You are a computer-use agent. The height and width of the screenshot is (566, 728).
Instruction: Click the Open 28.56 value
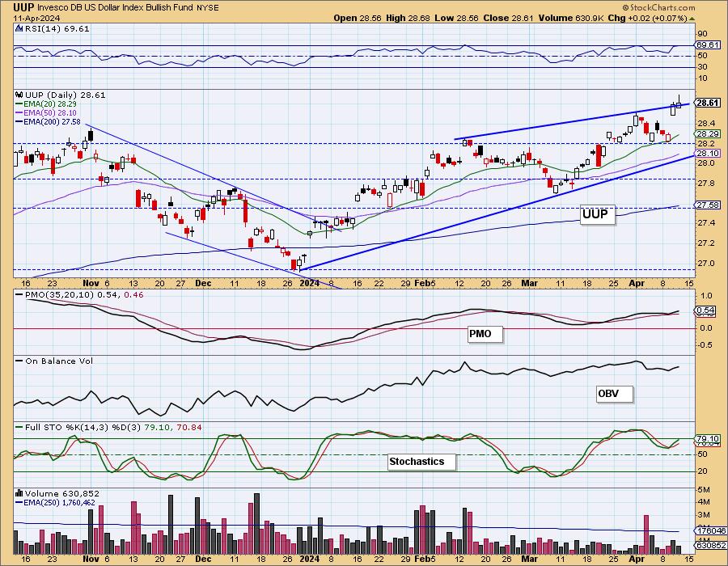coord(357,18)
